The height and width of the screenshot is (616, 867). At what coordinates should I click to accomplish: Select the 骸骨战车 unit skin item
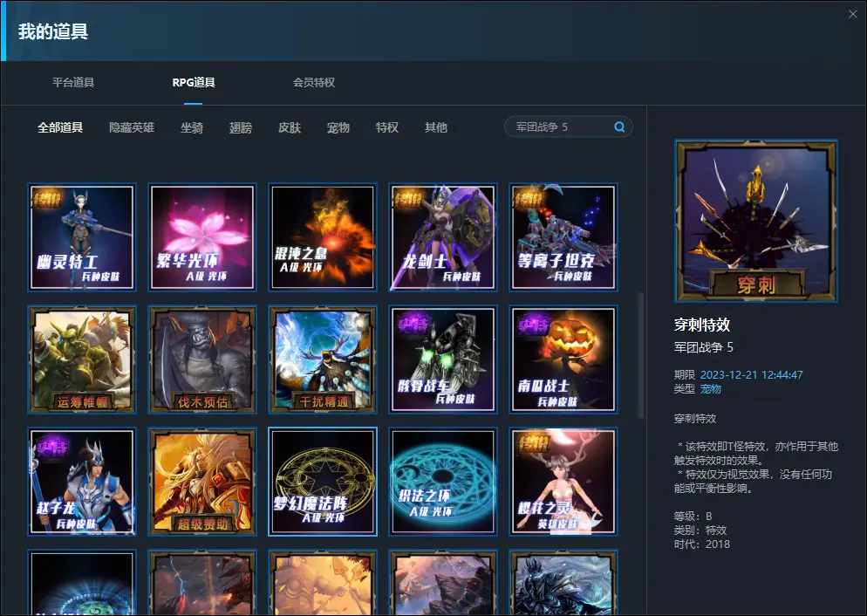443,359
